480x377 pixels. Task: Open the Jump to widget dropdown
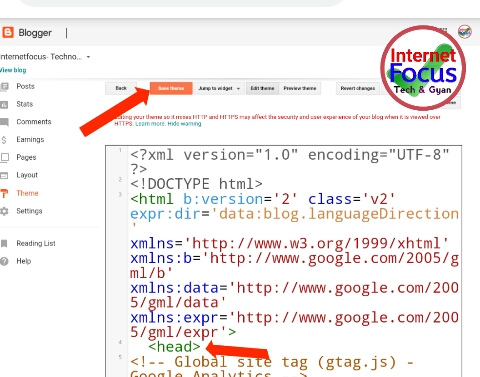click(219, 88)
